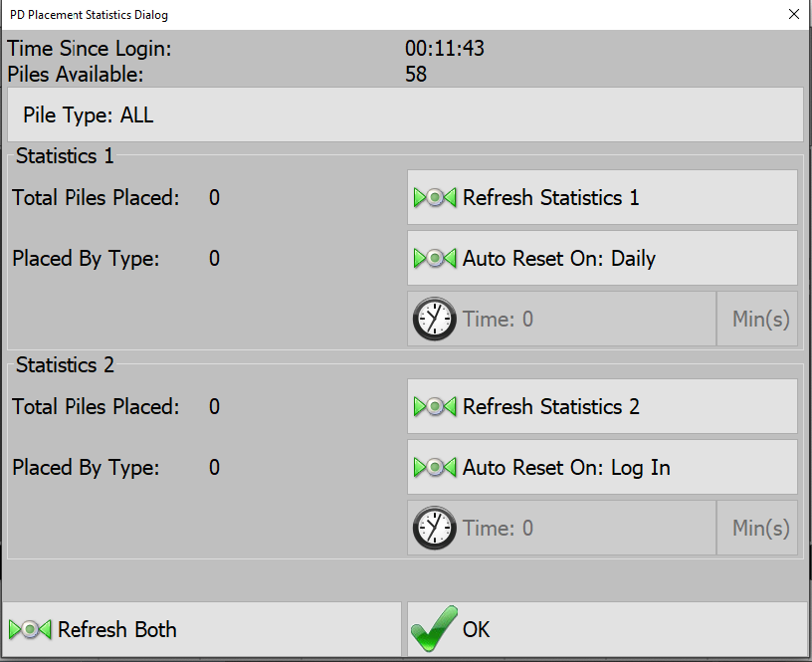Click the clock icon in Statistics 2
This screenshot has height=662, width=812.
[434, 529]
